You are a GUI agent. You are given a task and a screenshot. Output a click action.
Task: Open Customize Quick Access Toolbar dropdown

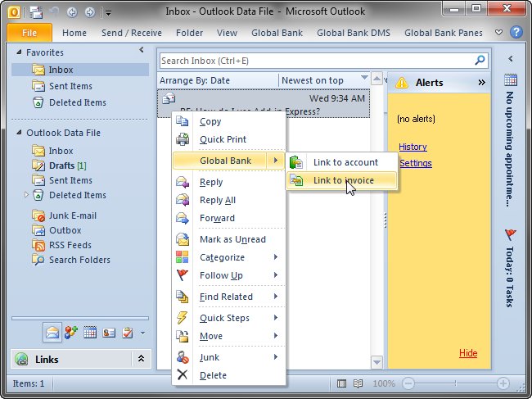109,13
